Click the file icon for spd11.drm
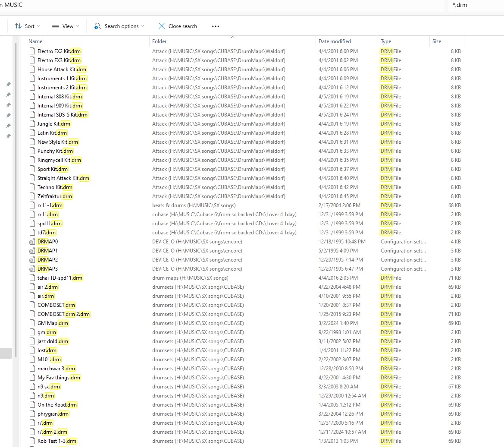This screenshot has height=448, width=504. click(x=32, y=224)
